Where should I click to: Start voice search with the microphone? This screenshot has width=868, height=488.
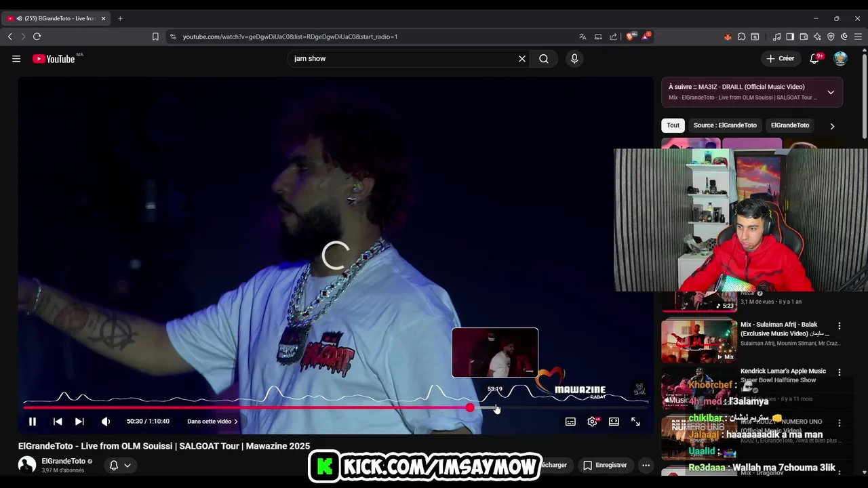[x=574, y=59]
